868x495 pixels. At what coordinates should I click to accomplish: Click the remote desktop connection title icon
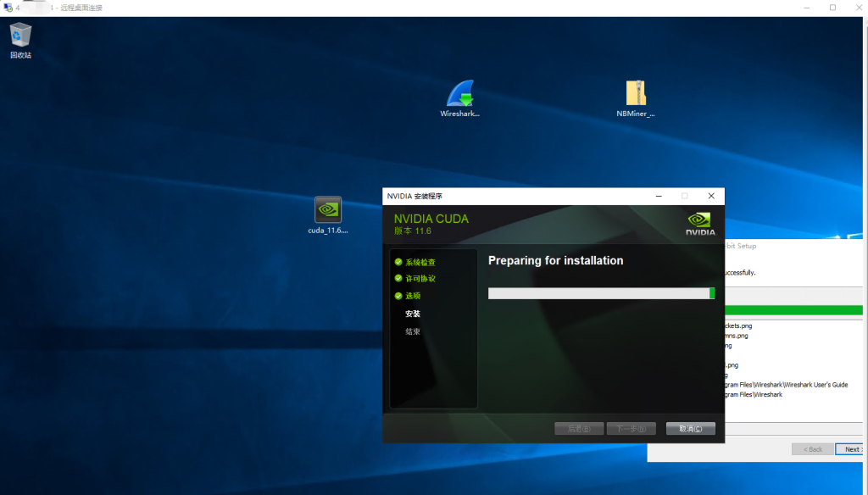tap(8, 8)
